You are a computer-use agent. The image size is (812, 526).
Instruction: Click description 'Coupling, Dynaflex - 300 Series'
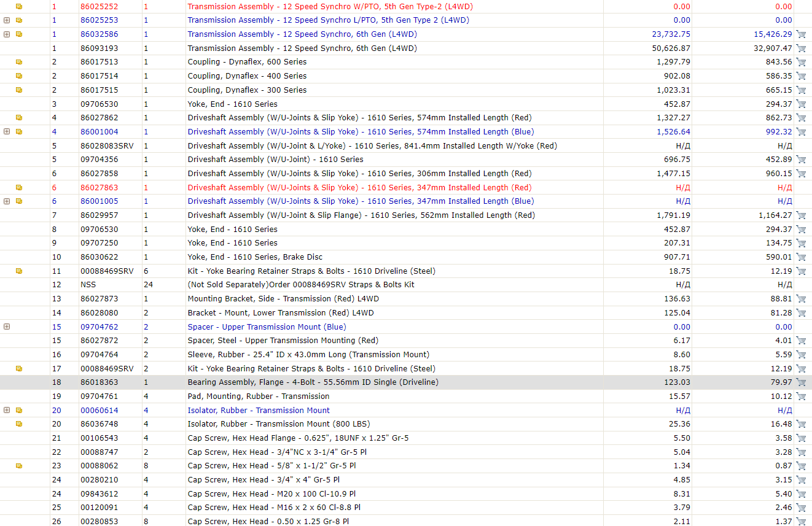[247, 90]
